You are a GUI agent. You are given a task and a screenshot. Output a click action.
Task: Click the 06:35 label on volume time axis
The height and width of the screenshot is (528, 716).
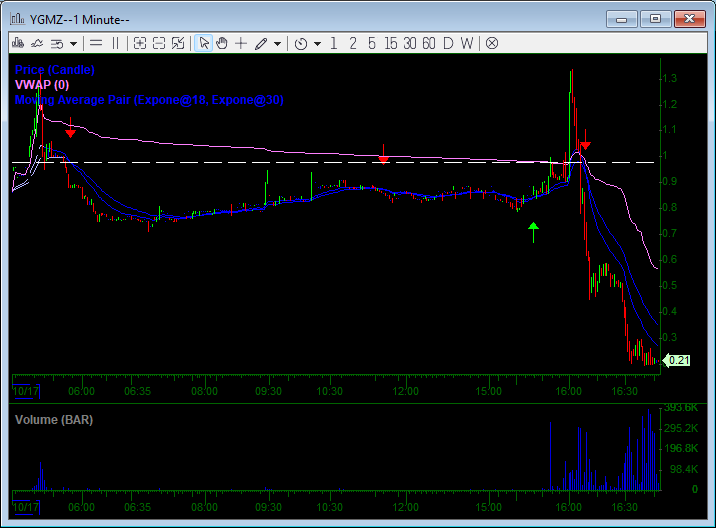point(137,507)
